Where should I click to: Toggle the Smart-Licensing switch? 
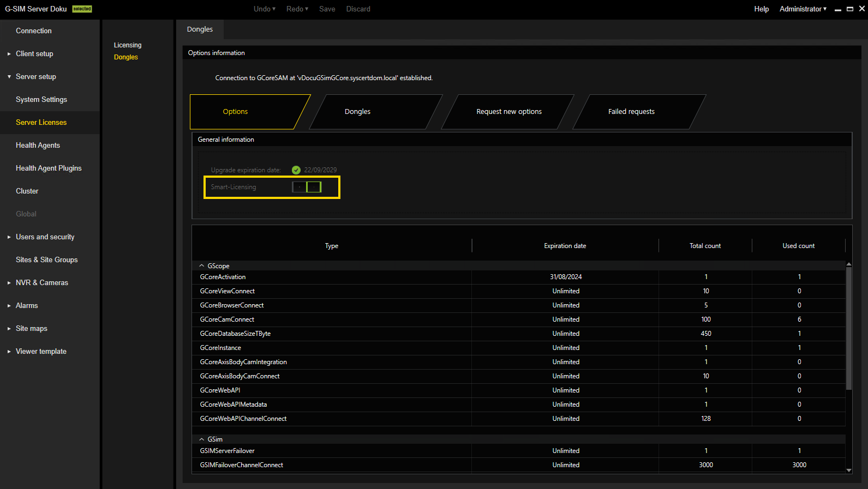click(x=307, y=187)
